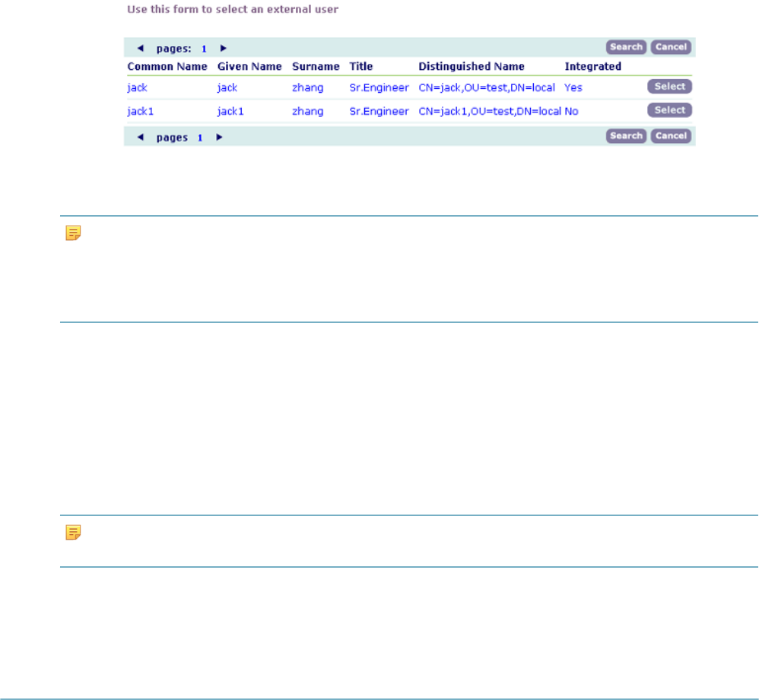Image resolution: width=759 pixels, height=700 pixels.
Task: Click 'CN=jack1,OU=test,DN=local' distinguished name
Action: coord(490,111)
